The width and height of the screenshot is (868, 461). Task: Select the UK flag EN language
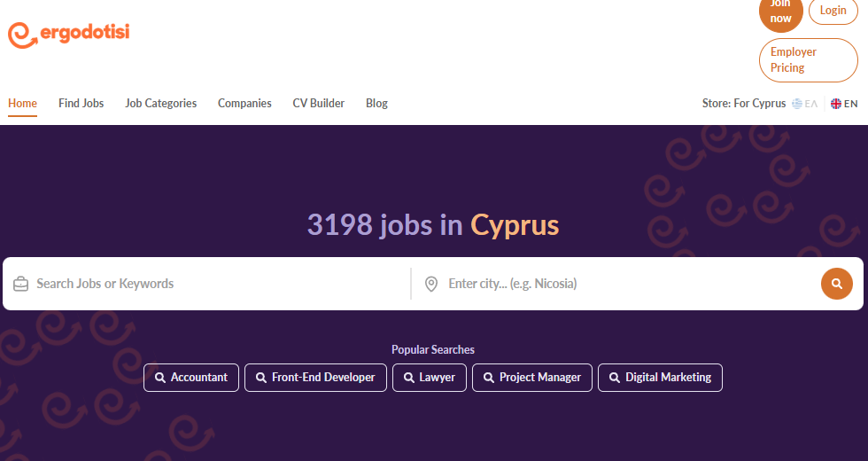tap(844, 104)
